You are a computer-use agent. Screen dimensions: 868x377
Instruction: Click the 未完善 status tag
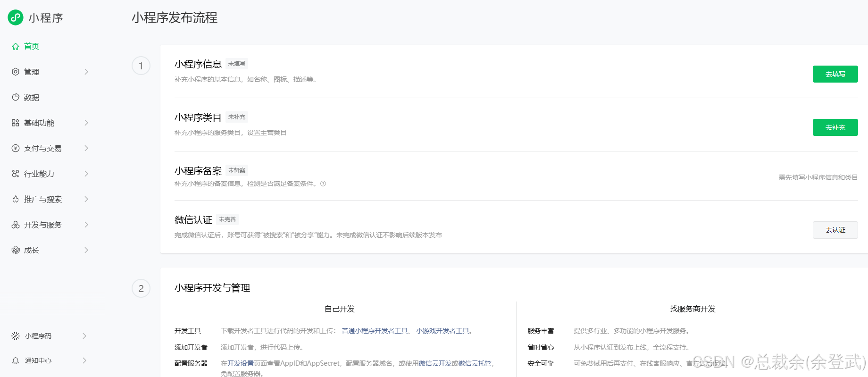pos(227,219)
